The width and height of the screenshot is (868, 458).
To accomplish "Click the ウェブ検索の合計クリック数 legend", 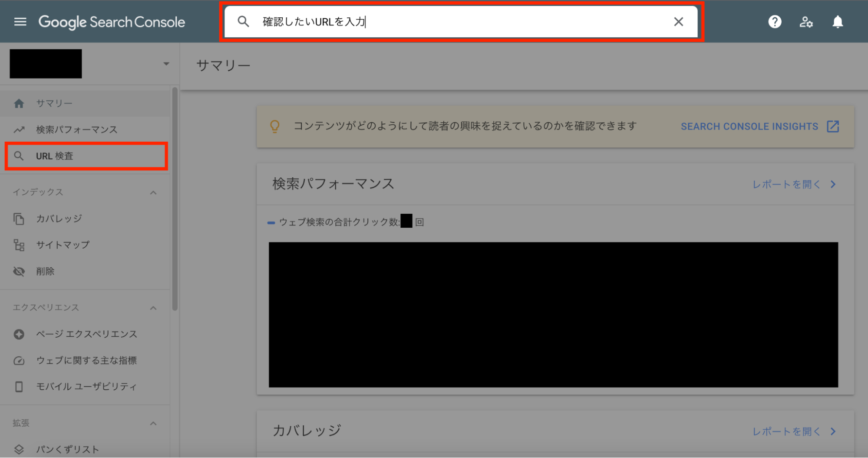I will 346,222.
